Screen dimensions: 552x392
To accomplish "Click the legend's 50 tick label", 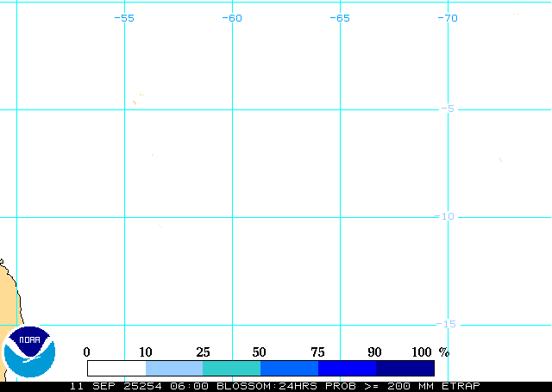I will [260, 352].
